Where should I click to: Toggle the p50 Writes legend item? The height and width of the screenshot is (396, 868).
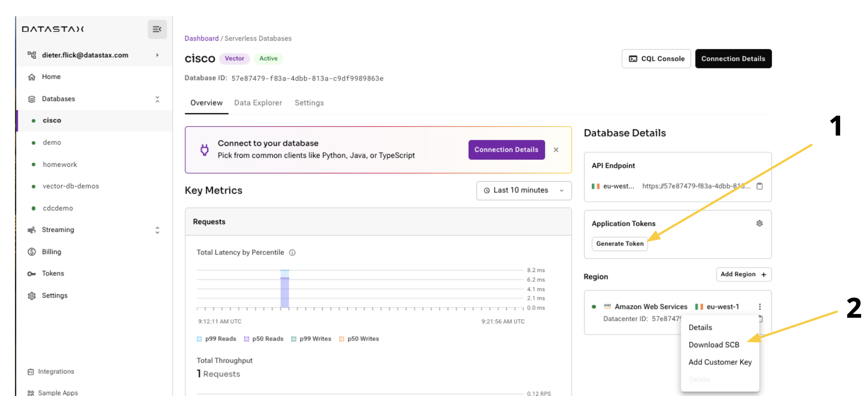[x=359, y=339]
